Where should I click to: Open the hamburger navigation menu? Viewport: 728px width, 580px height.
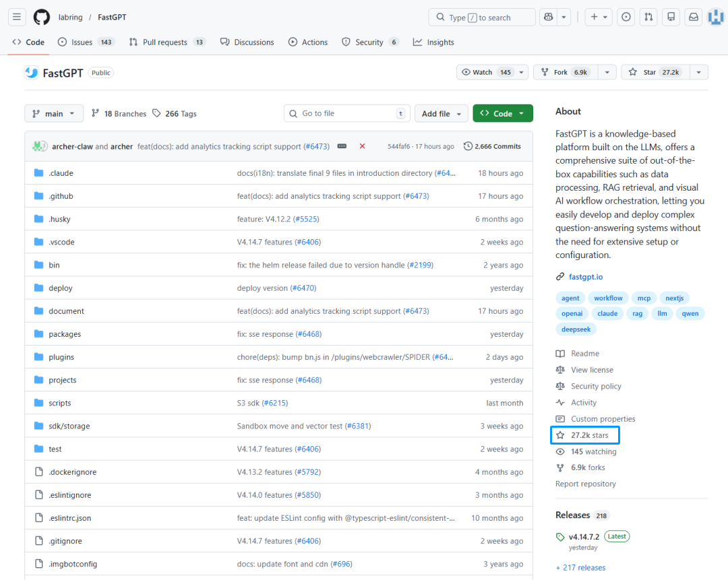(x=17, y=17)
